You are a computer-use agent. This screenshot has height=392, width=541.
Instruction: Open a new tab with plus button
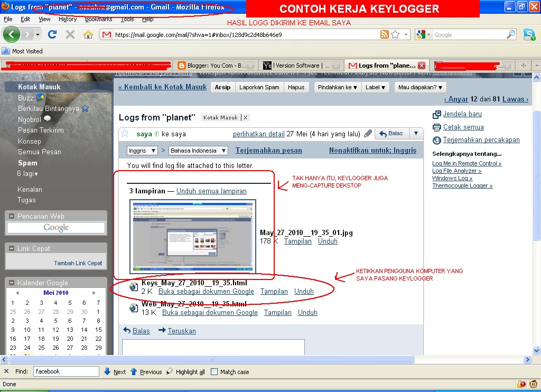pos(524,66)
